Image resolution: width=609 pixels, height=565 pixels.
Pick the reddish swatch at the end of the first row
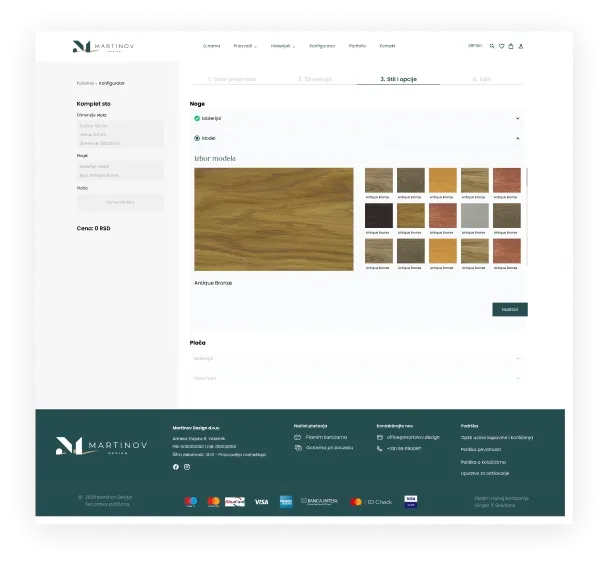tap(507, 180)
